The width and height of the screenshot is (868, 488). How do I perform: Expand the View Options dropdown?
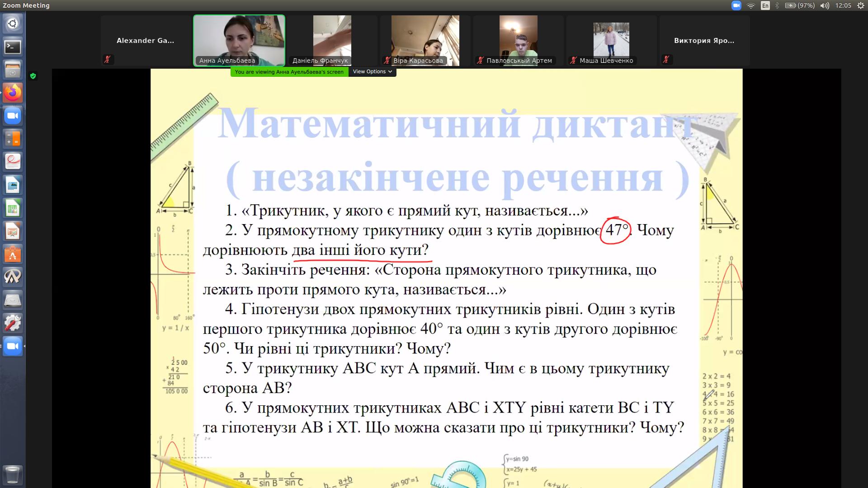coord(372,71)
